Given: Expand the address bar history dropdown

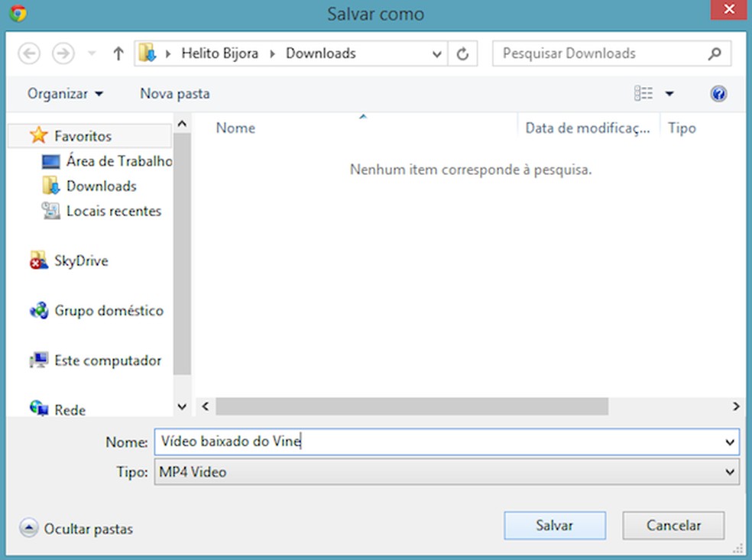Looking at the screenshot, I should [437, 53].
